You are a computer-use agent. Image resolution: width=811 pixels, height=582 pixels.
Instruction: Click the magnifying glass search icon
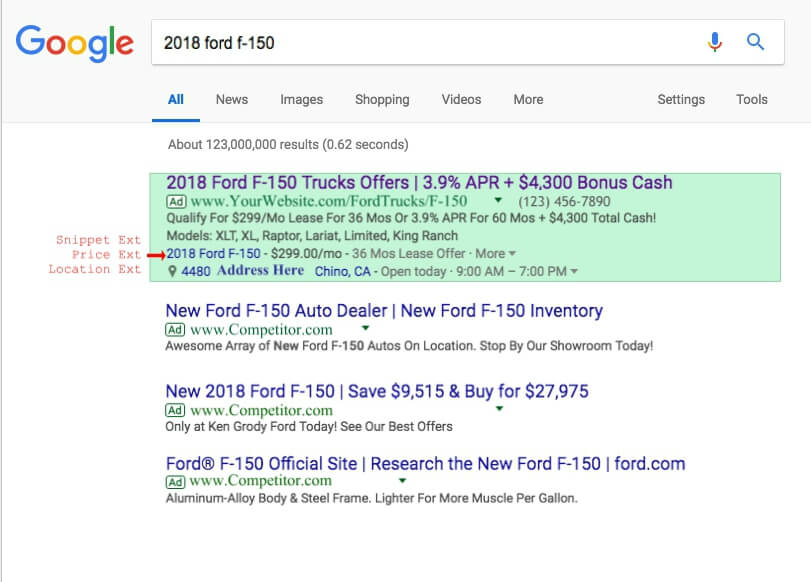pyautogui.click(x=755, y=41)
